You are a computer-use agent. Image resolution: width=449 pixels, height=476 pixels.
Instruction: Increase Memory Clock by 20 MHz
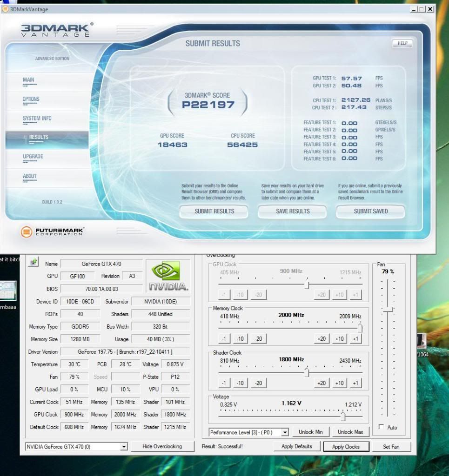click(x=322, y=339)
